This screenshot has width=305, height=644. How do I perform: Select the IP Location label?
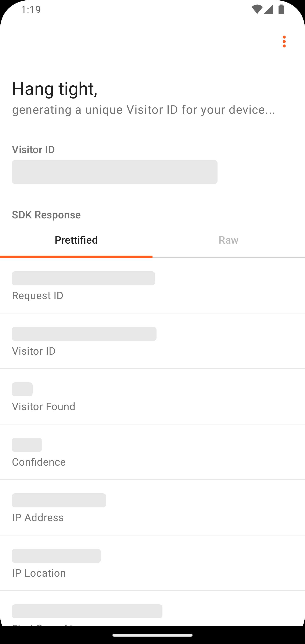pyautogui.click(x=39, y=573)
